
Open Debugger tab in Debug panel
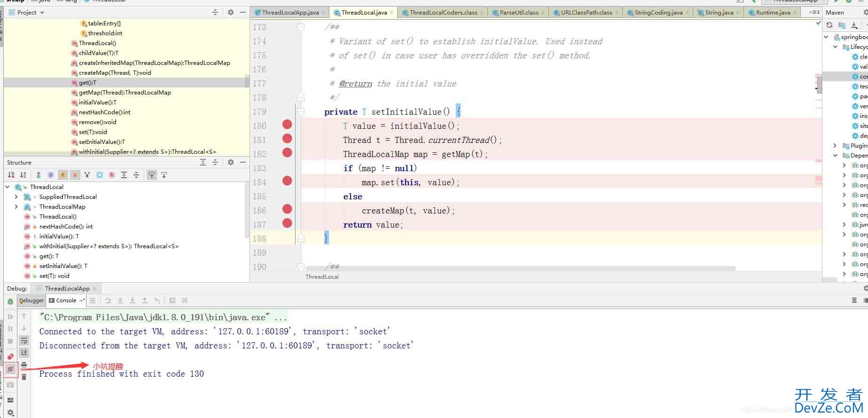click(31, 300)
